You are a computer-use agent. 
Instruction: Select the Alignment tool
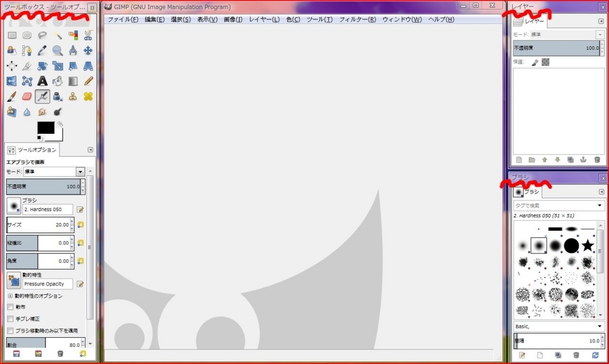coord(12,66)
